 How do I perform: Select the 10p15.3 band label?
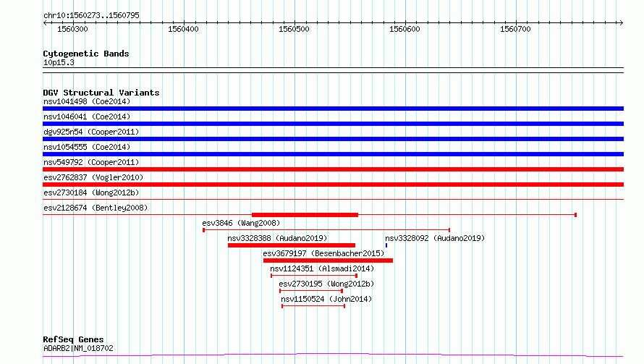tap(59, 63)
